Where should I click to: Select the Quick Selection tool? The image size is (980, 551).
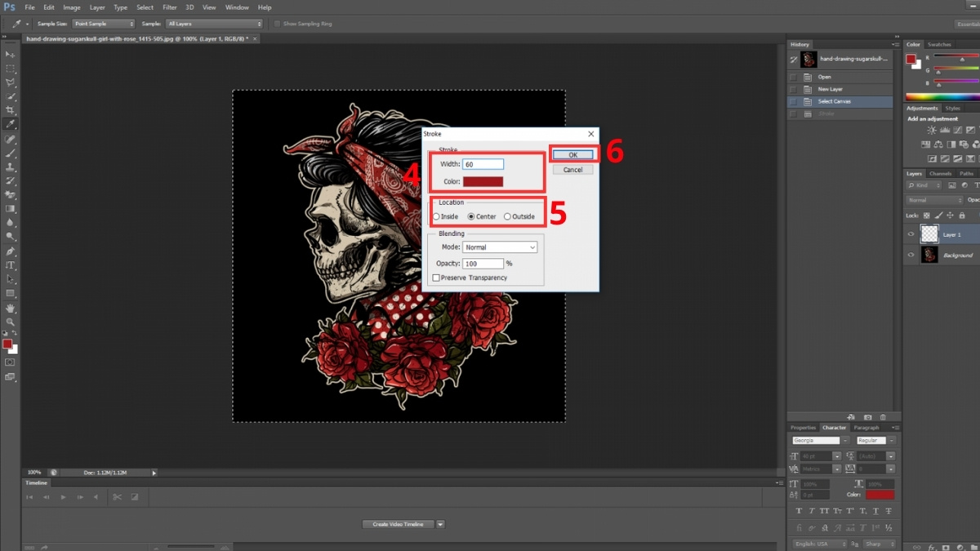pyautogui.click(x=11, y=96)
